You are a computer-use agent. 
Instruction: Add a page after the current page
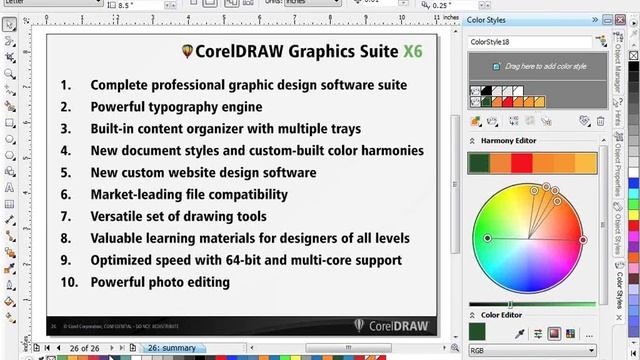click(x=133, y=348)
